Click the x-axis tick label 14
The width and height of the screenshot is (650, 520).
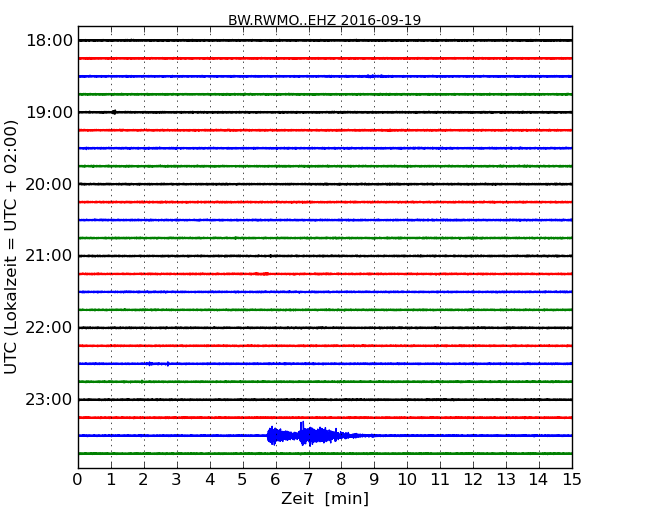coord(539,480)
